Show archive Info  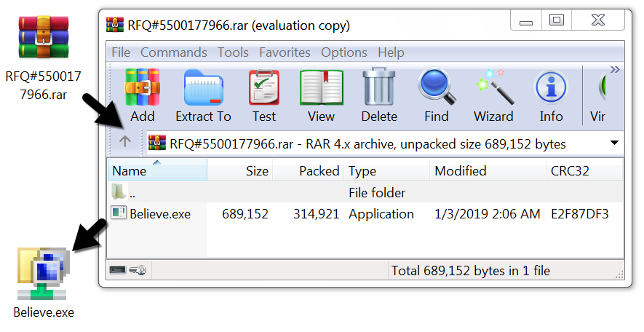[551, 95]
